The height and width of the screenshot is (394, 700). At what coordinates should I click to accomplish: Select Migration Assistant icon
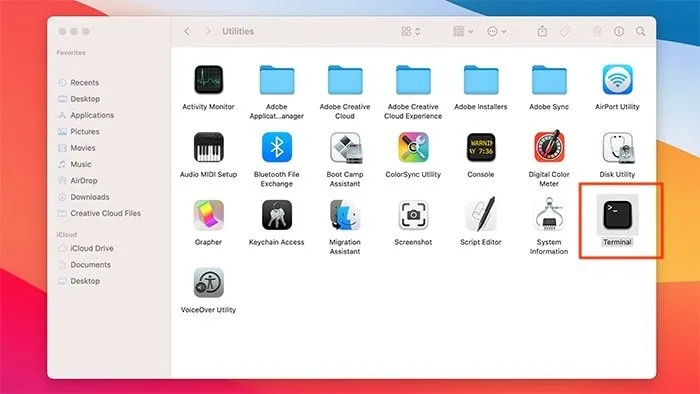pos(345,215)
